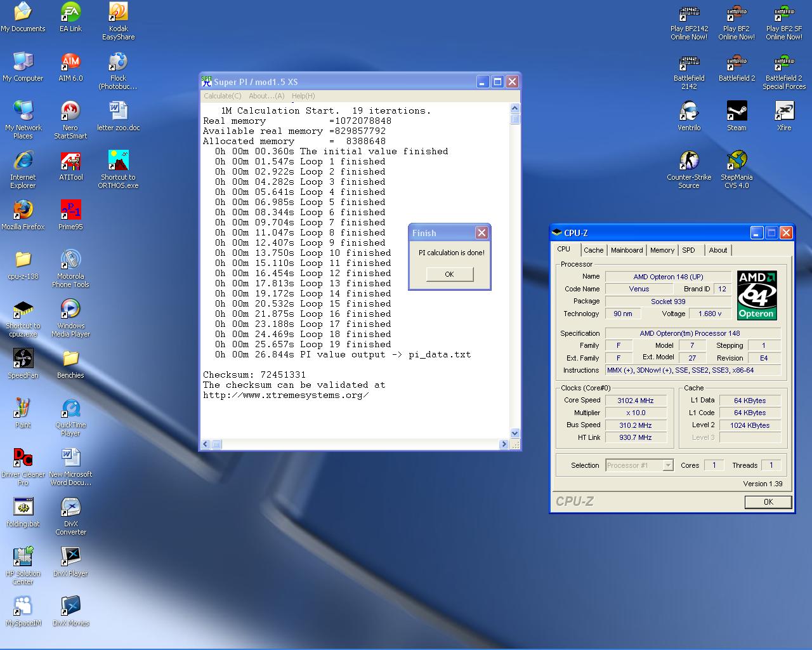Click the Checksum: 72451331 line
Viewport: 812px width, 650px height.
[x=254, y=375]
